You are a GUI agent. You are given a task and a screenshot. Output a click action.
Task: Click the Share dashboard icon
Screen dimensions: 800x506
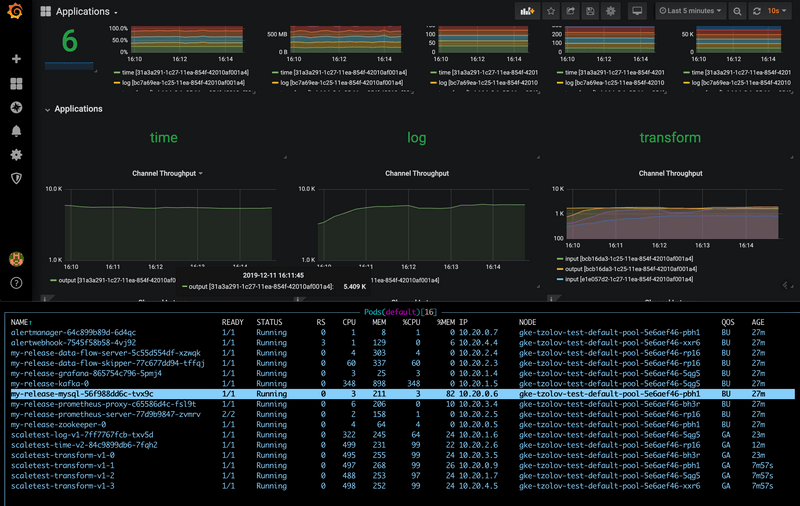tap(570, 11)
